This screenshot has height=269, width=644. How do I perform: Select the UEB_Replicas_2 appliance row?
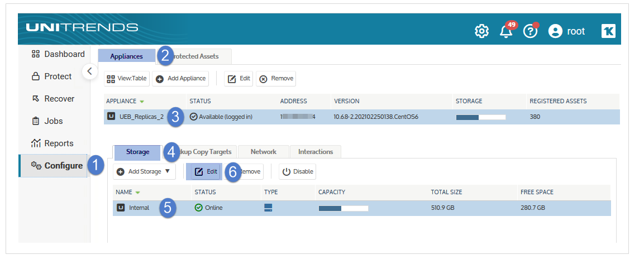point(361,117)
